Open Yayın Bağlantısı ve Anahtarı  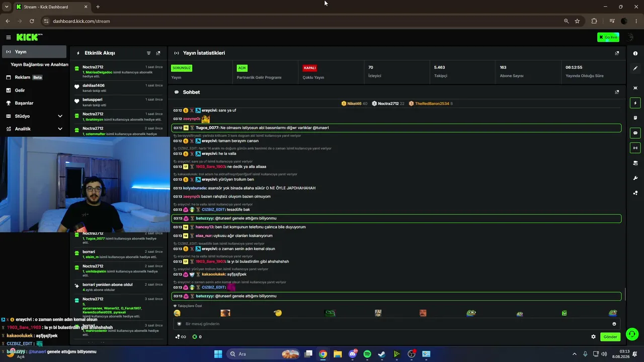[x=39, y=64]
